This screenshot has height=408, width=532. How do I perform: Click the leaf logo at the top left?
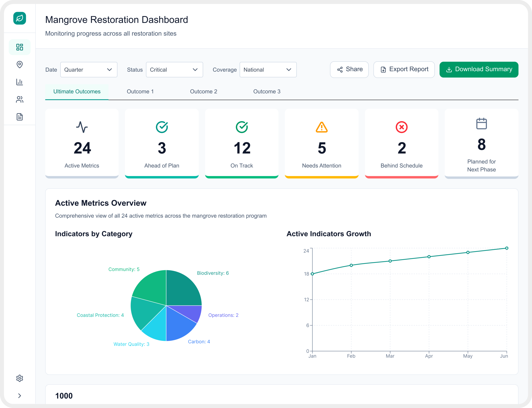[x=20, y=18]
